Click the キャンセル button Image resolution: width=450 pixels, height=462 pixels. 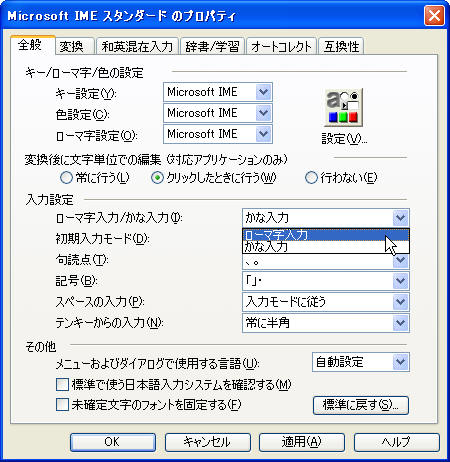click(207, 442)
